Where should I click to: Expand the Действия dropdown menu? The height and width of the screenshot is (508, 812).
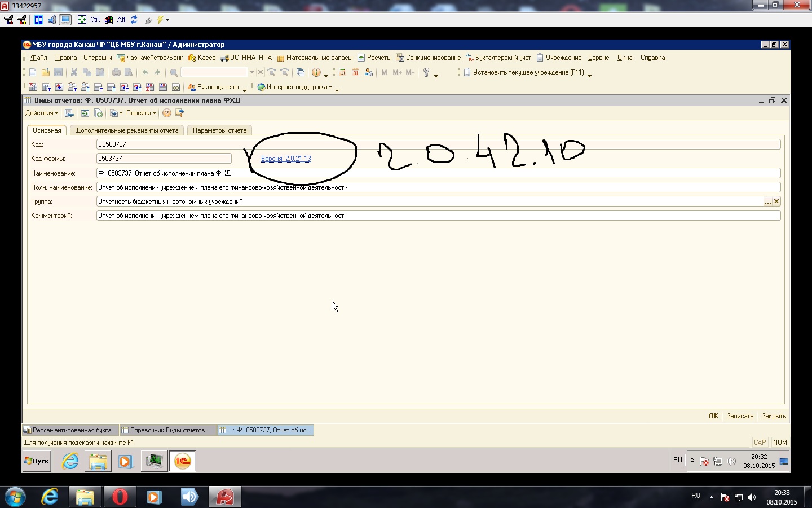tap(41, 113)
